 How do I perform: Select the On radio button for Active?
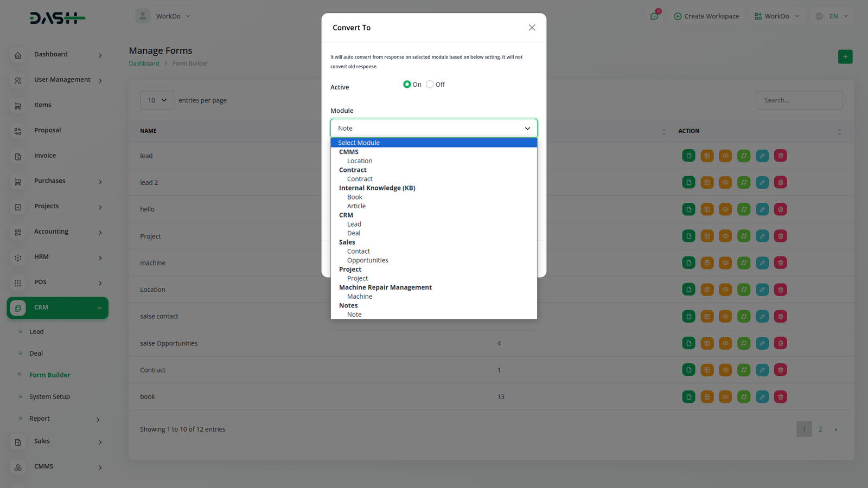pos(407,85)
